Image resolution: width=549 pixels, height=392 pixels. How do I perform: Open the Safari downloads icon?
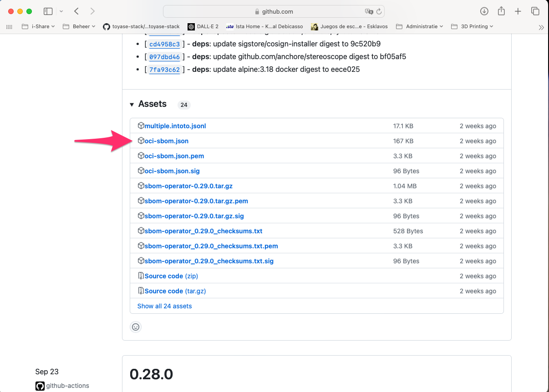coord(484,11)
